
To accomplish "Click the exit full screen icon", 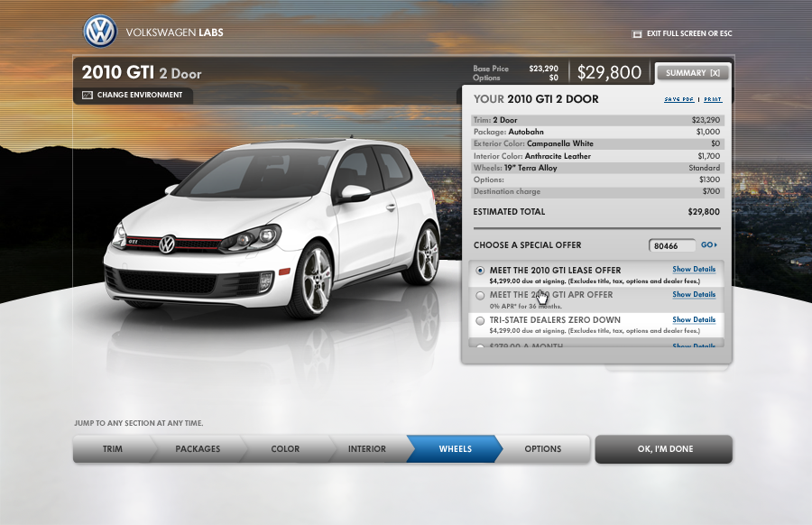I will click(x=636, y=33).
